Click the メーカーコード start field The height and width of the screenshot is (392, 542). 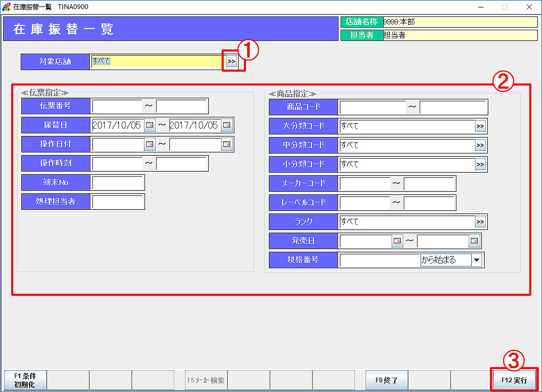click(x=365, y=184)
